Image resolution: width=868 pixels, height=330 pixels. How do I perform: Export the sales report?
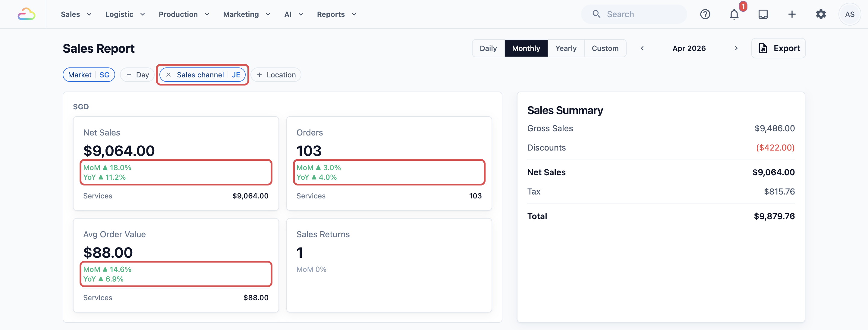(x=778, y=48)
